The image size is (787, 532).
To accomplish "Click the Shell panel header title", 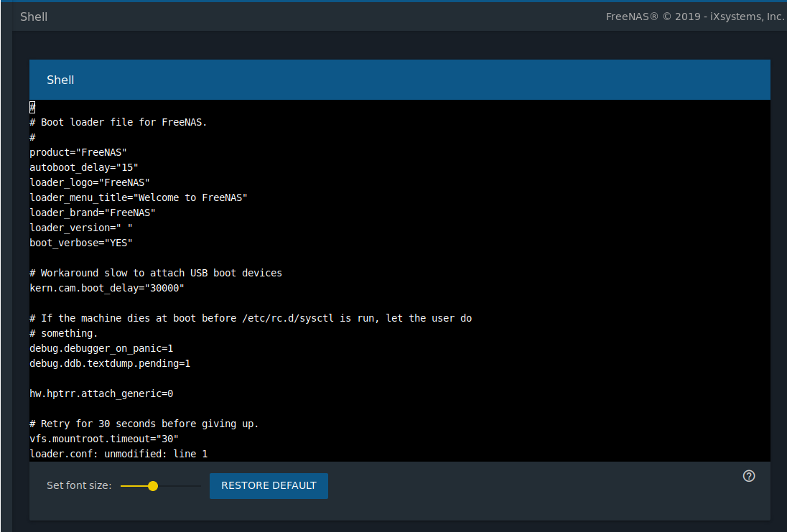I will click(60, 80).
